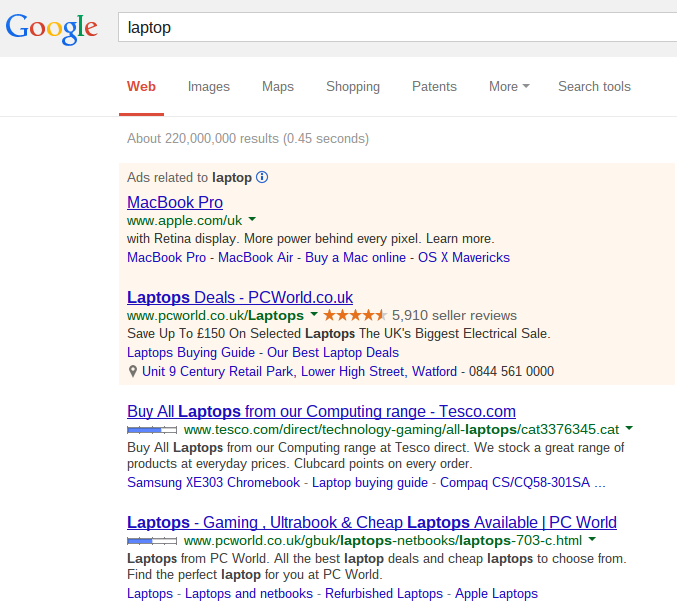Open the OS X Mavericks sitelink
677x612 pixels.
pyautogui.click(x=464, y=257)
